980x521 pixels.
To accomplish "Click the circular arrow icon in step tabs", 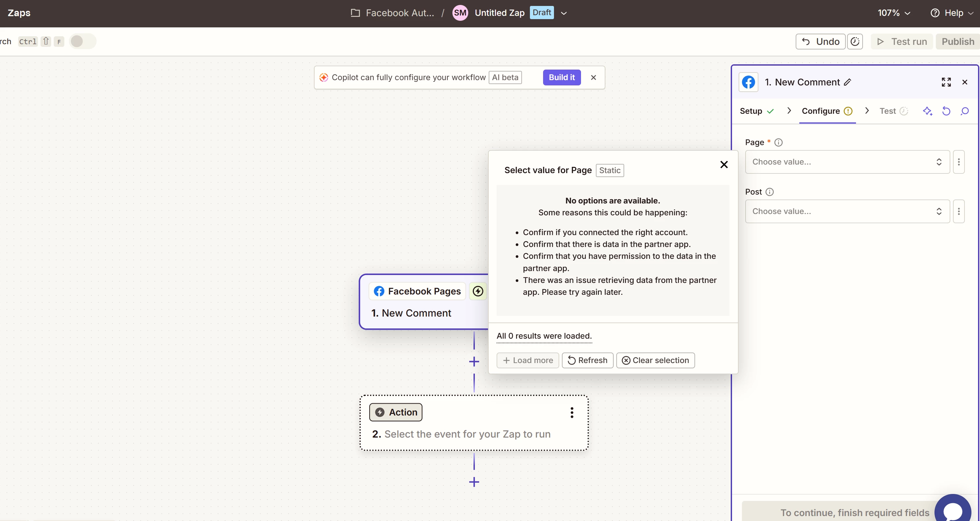I will (946, 111).
